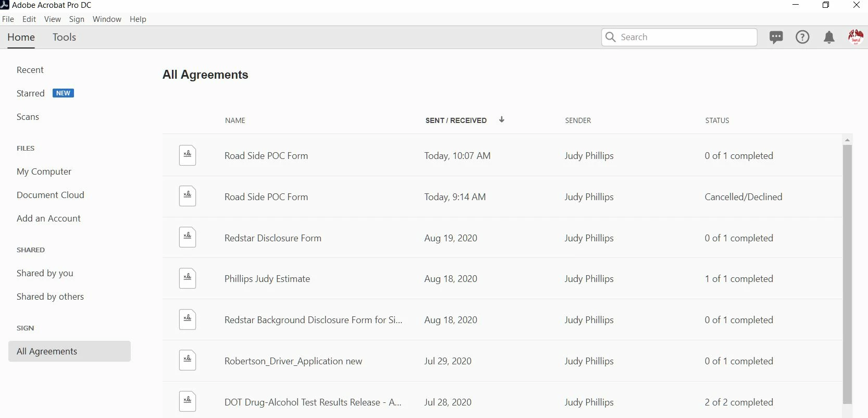Screen dimensions: 868x418
Task: Sort by the SENT / RECEIVED column header
Action: [456, 120]
